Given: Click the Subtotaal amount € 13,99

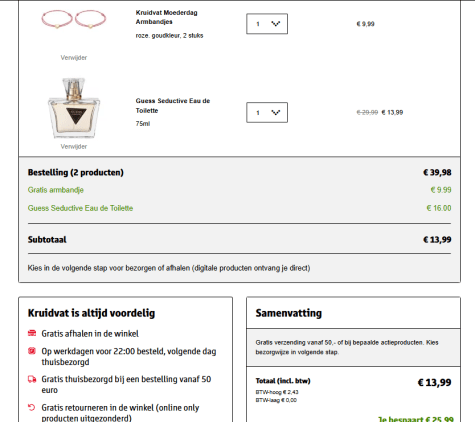Looking at the screenshot, I should click(437, 240).
